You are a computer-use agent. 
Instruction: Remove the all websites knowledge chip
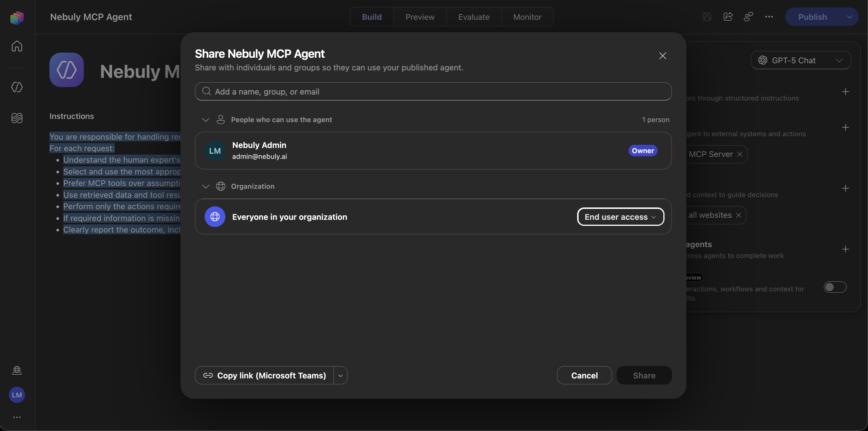click(x=739, y=215)
